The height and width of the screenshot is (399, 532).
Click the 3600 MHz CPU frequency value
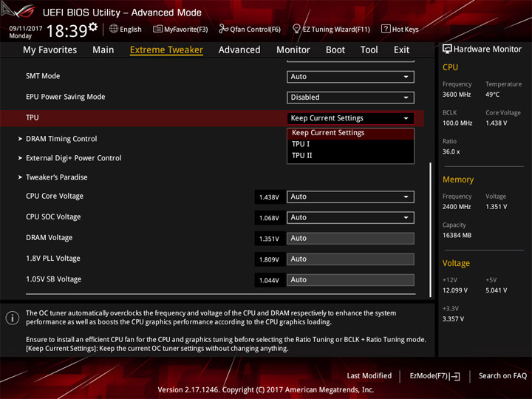[457, 95]
